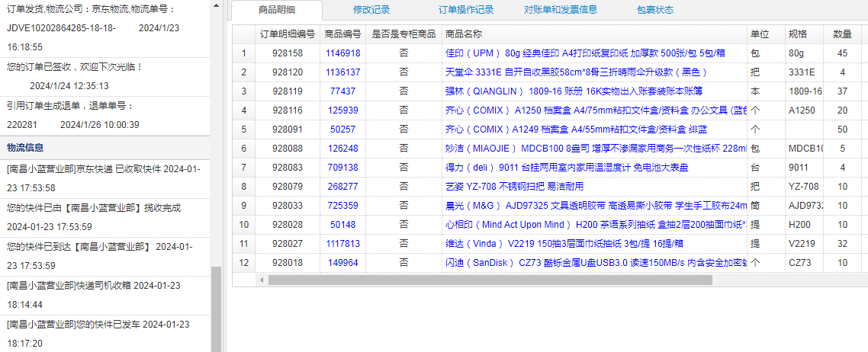Select the quantity 32 cell
This screenshot has width=868, height=352.
pyautogui.click(x=843, y=243)
